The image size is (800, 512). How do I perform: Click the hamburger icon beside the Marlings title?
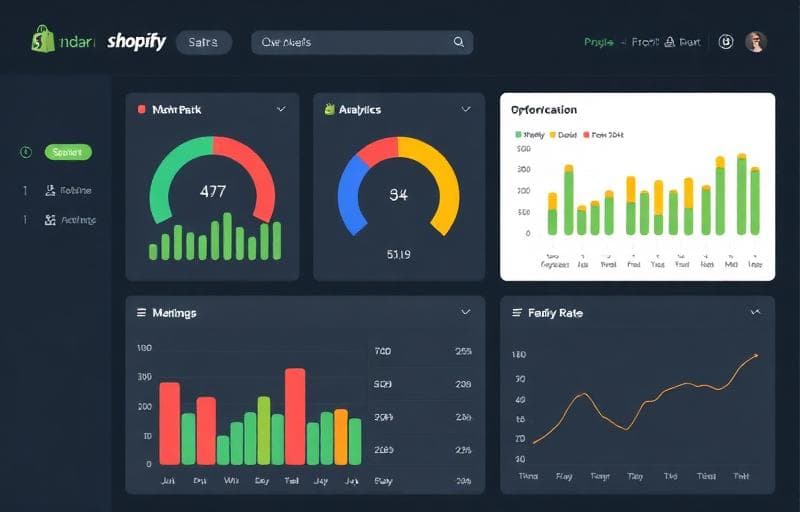pos(141,313)
